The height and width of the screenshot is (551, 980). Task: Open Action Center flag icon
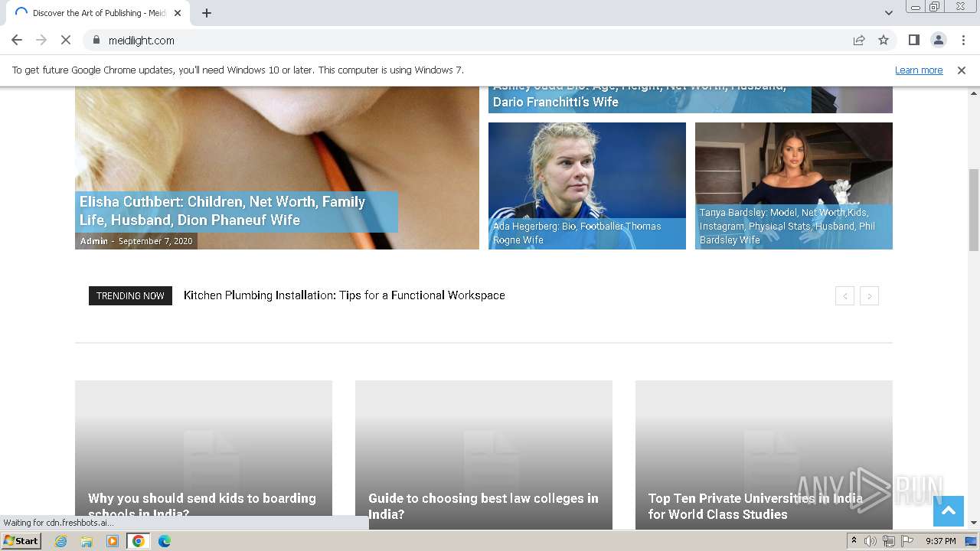click(x=907, y=541)
